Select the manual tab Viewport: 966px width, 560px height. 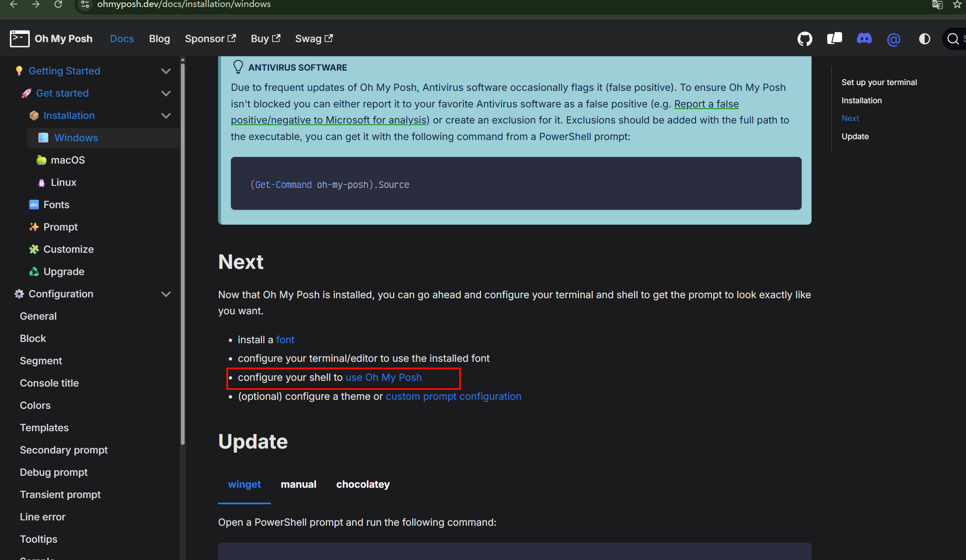tap(299, 484)
